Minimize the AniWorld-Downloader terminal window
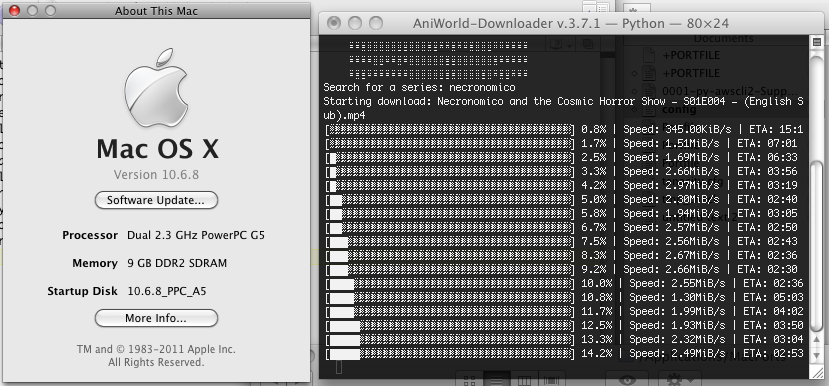 355,23
